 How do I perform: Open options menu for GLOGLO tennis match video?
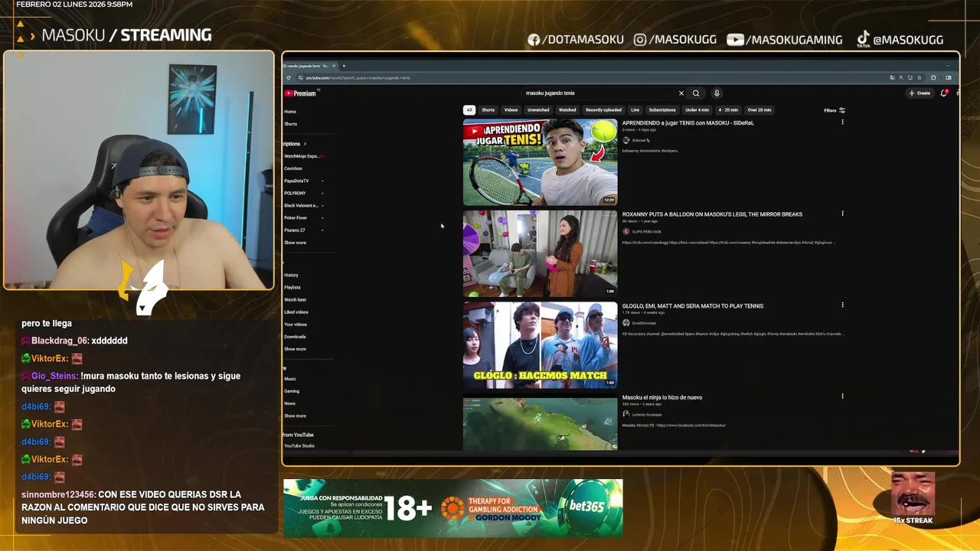[842, 305]
